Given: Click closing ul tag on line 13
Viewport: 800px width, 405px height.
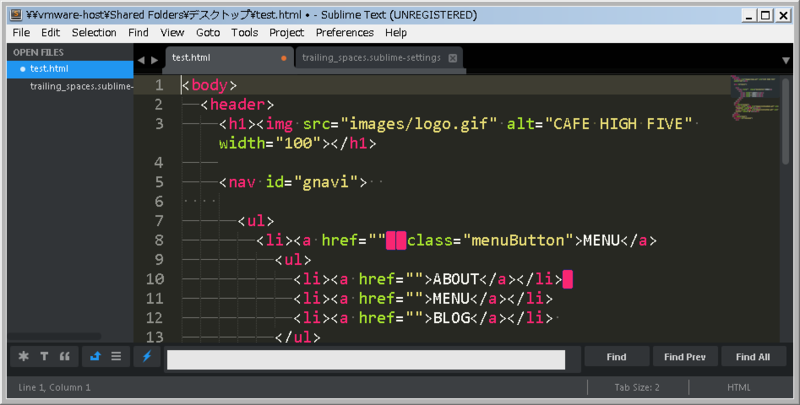Looking at the screenshot, I should point(297,337).
